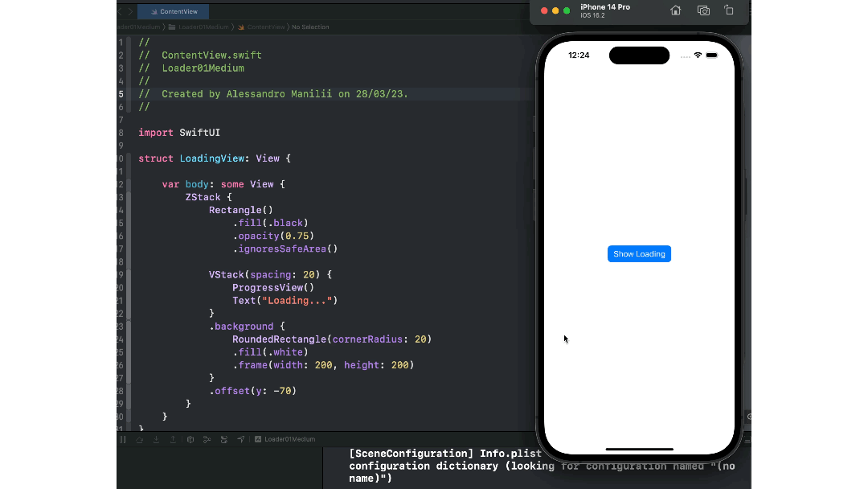This screenshot has width=868, height=489.
Task: Click the import SwiftUI line
Action: point(179,133)
